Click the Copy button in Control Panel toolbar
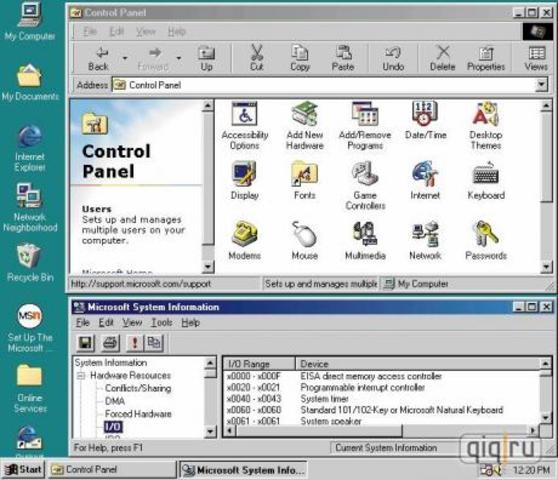The width and height of the screenshot is (558, 480). (300, 58)
